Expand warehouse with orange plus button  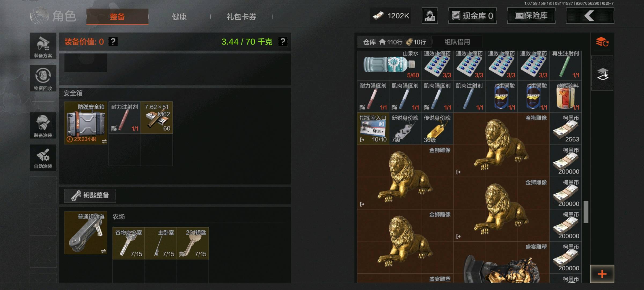(x=602, y=274)
